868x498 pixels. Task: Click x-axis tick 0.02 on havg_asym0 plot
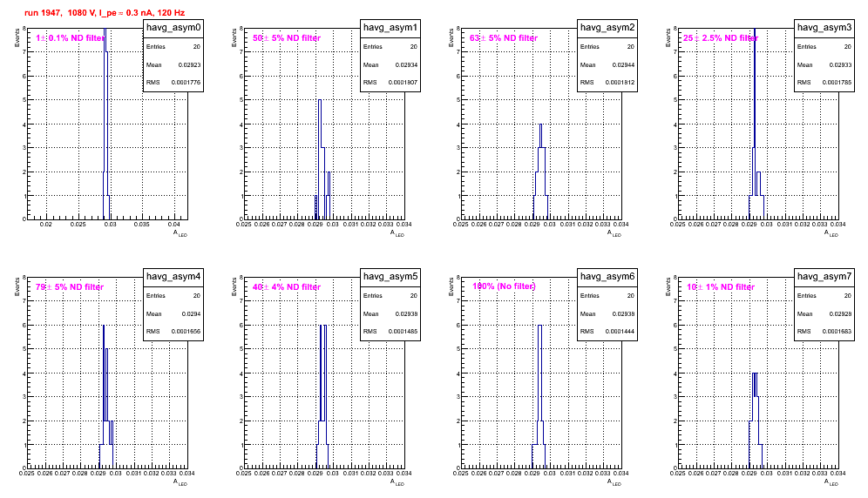pyautogui.click(x=46, y=225)
